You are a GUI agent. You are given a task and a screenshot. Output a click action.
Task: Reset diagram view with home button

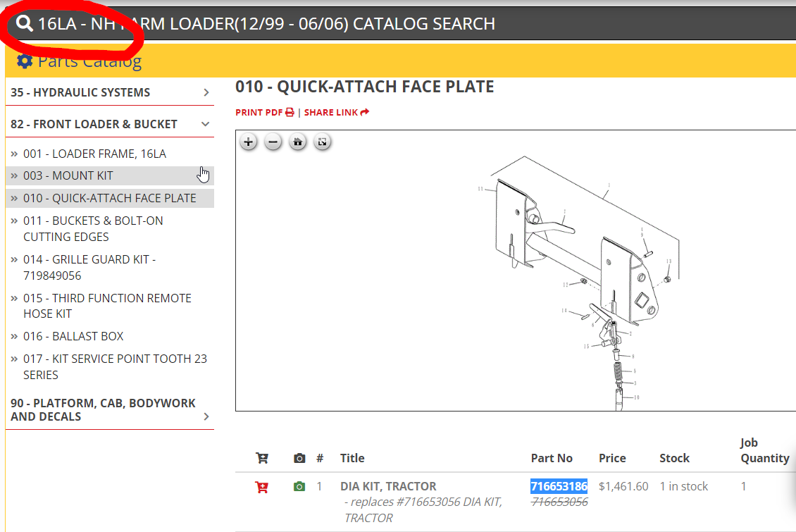[297, 142]
